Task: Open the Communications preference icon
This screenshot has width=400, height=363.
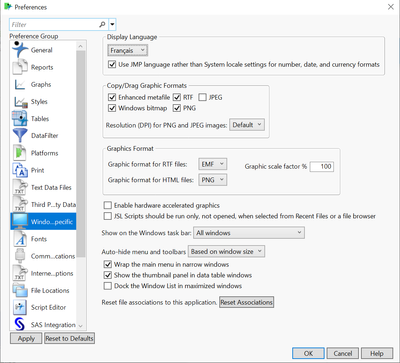Action: click(x=20, y=256)
